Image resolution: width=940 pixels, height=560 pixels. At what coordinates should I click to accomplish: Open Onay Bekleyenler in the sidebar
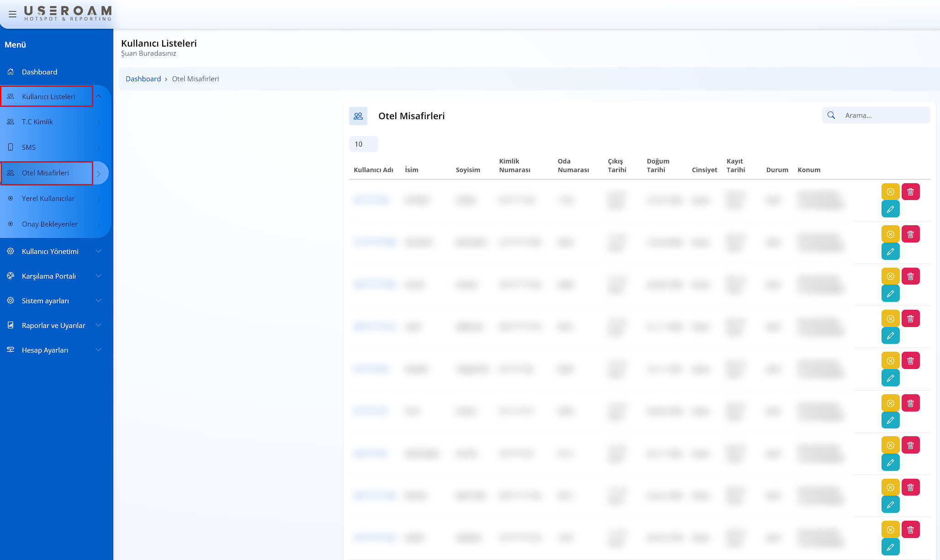49,224
